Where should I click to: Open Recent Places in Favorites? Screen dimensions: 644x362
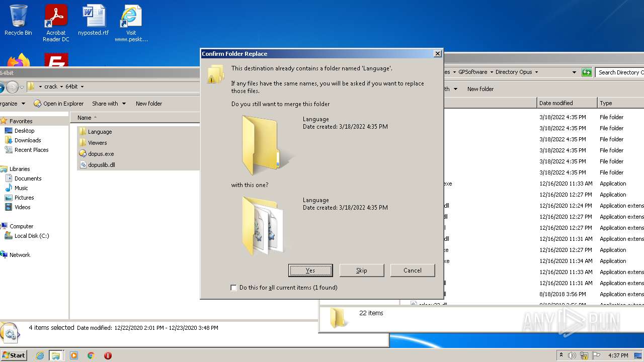point(31,150)
